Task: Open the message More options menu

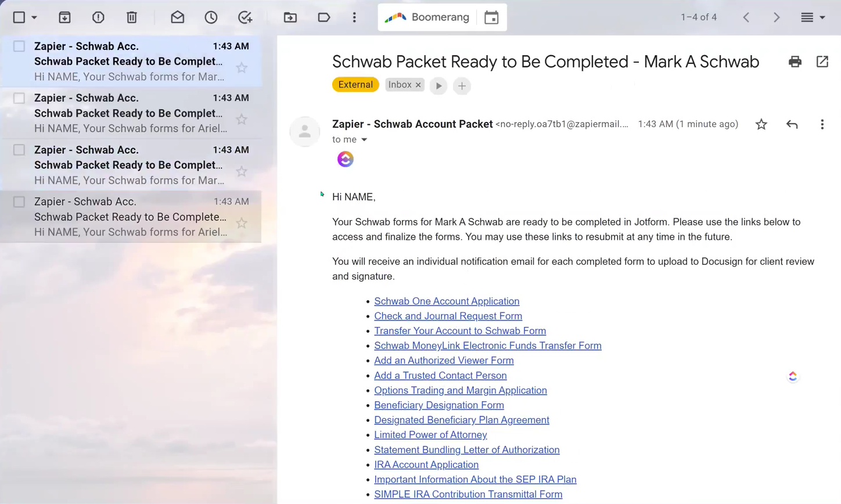Action: click(x=822, y=124)
